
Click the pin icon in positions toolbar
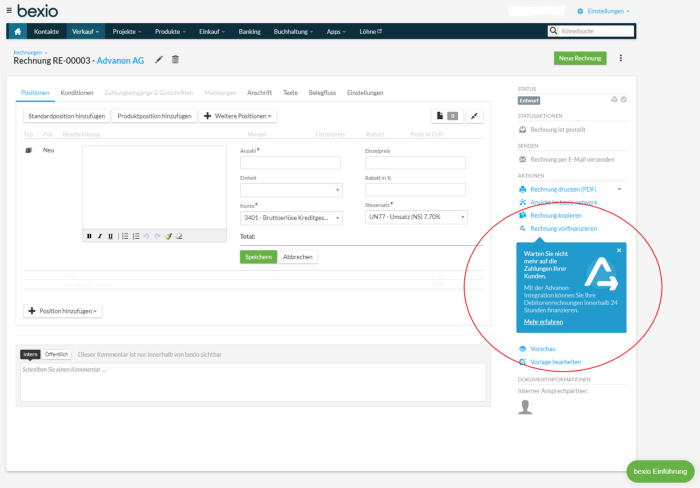(x=474, y=116)
